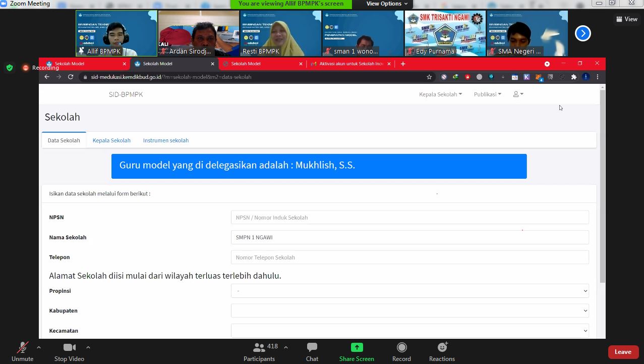644x364 pixels.
Task: Click the tab search dropdown circle icon
Action: tap(547, 64)
